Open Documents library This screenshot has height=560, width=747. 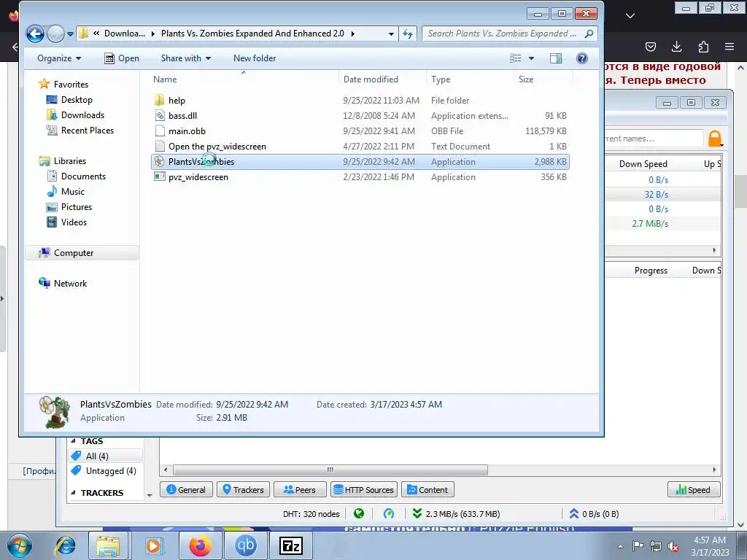click(83, 176)
